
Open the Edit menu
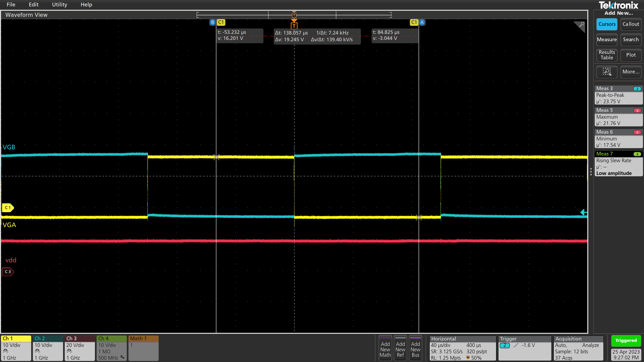(33, 4)
